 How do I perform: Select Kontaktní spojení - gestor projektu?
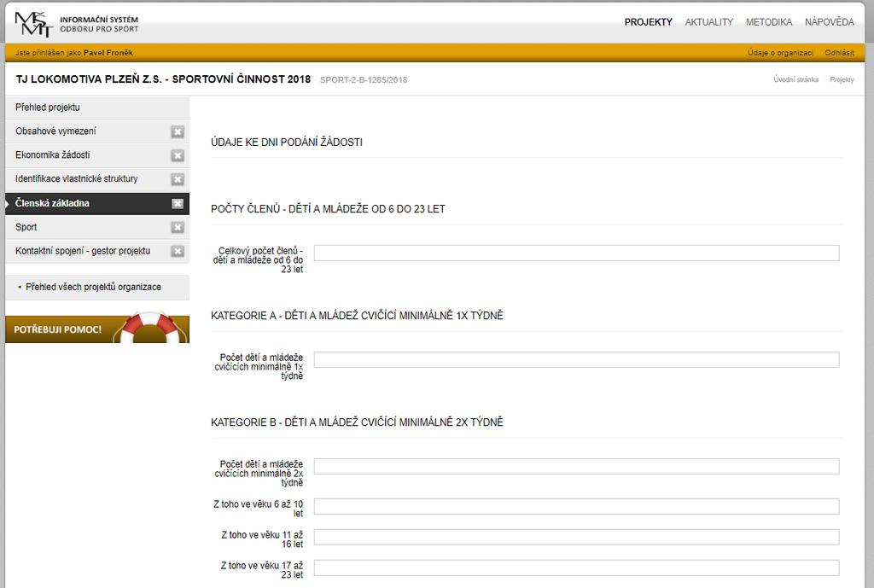pos(97,252)
